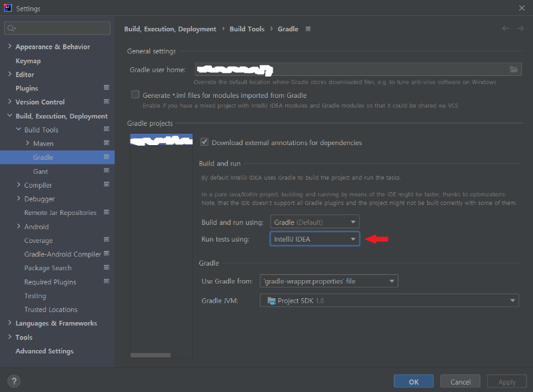Go back using the left arrow
Viewport: 533px width, 392px height.
(506, 29)
